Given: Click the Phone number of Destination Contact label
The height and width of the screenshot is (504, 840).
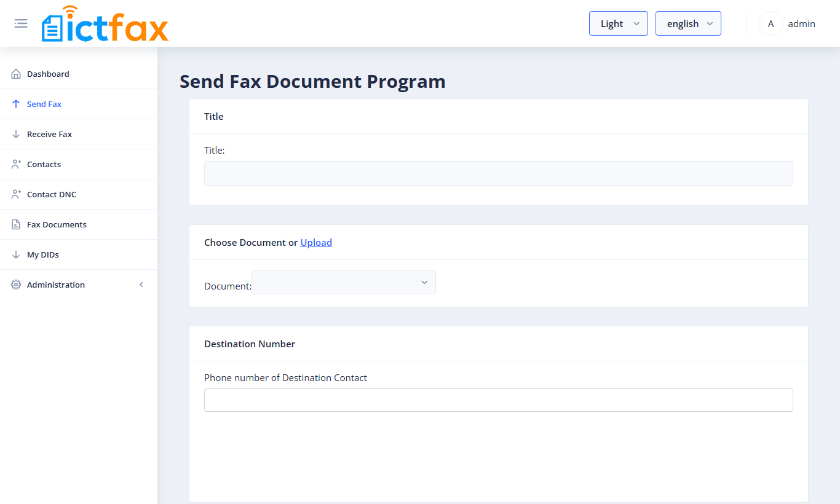Looking at the screenshot, I should [x=285, y=377].
